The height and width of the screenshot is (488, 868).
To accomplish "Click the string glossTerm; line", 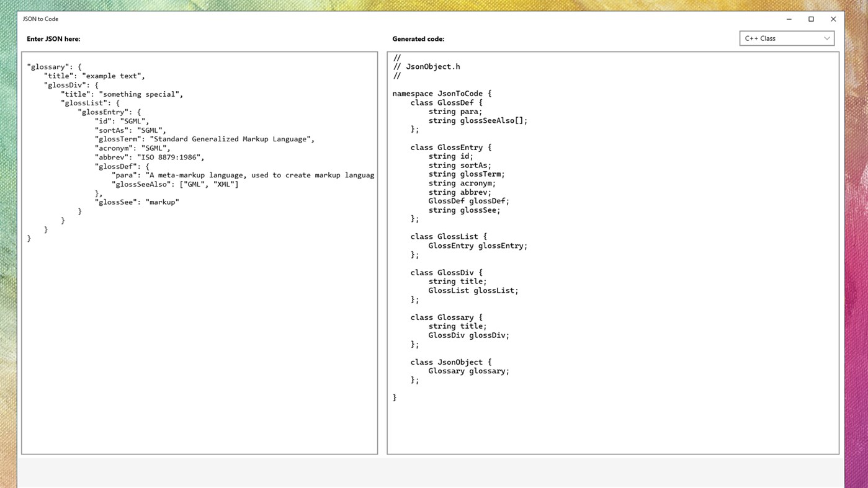I will (467, 174).
